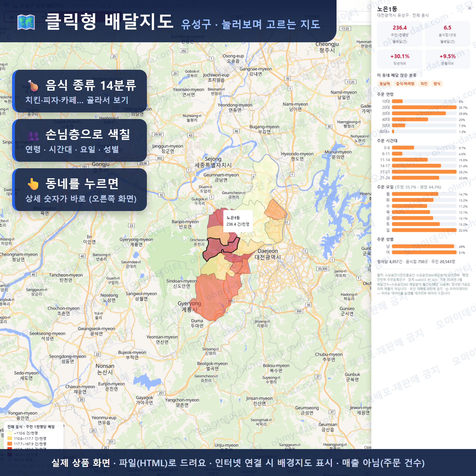Click the 20대 age bar

(x=424, y=107)
